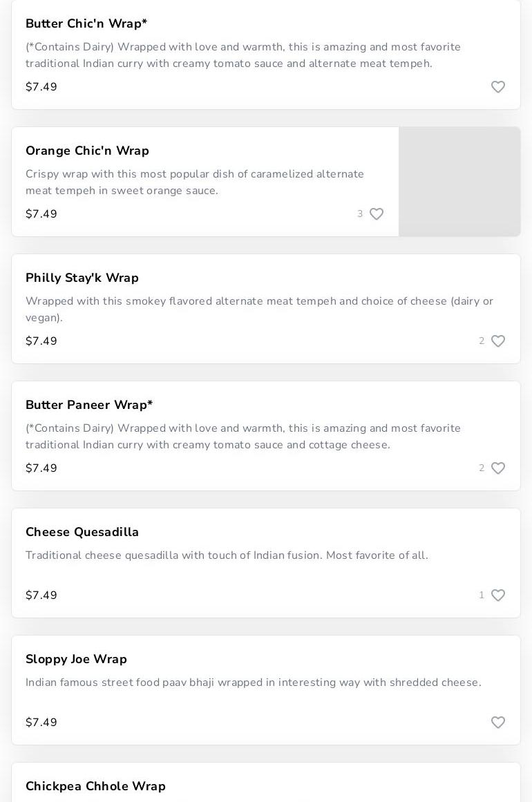Open Butter Chic'n Wrap item title
The image size is (532, 802).
point(86,23)
